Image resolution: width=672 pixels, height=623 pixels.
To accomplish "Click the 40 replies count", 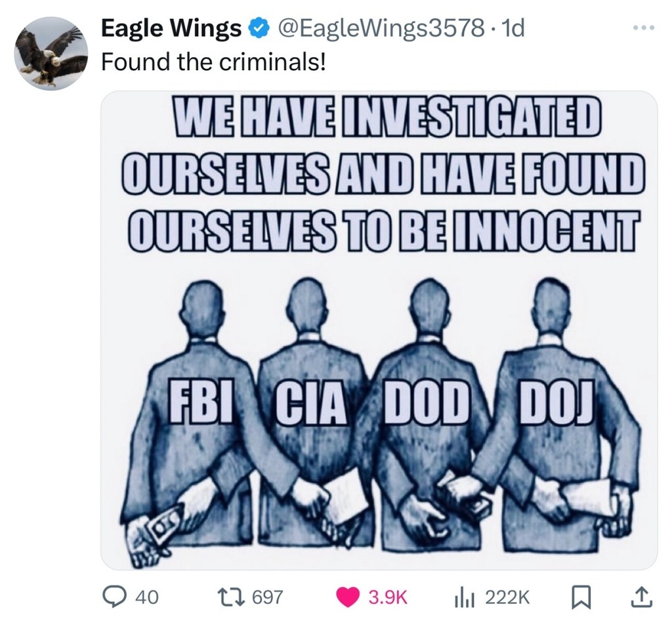I will point(146,597).
